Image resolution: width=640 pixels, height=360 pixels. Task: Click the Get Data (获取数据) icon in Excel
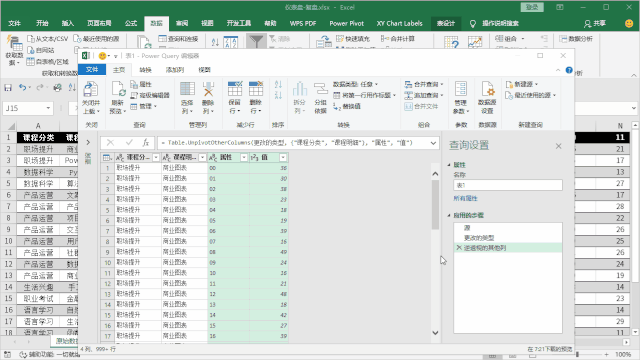point(14,44)
